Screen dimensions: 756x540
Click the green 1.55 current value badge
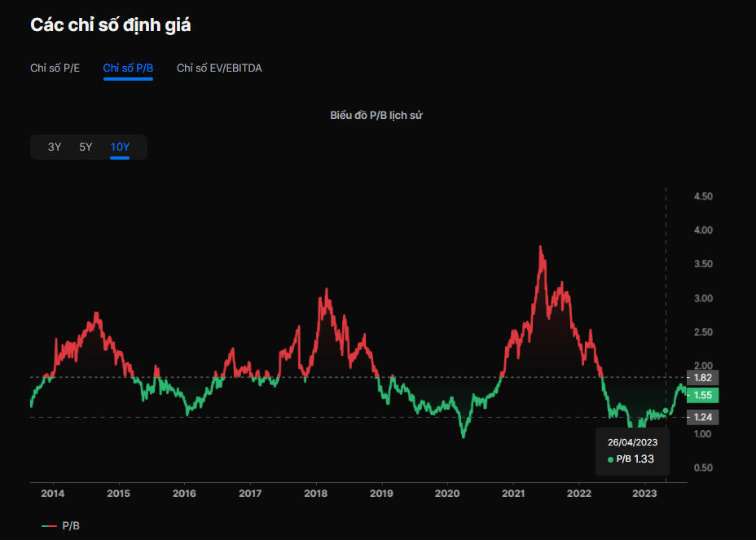[702, 396]
